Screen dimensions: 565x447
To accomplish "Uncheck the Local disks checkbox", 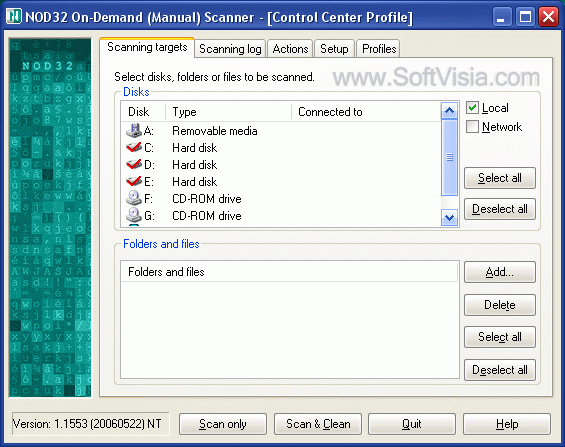I will [472, 107].
